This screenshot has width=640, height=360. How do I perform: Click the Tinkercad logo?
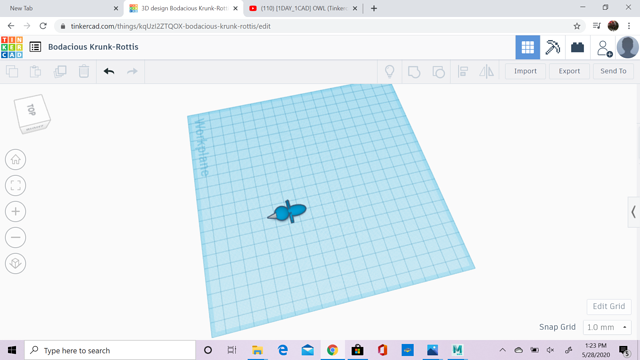pos(12,47)
